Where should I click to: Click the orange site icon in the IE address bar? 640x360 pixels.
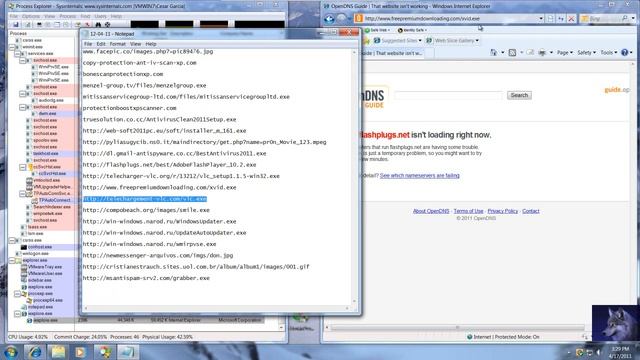359,18
